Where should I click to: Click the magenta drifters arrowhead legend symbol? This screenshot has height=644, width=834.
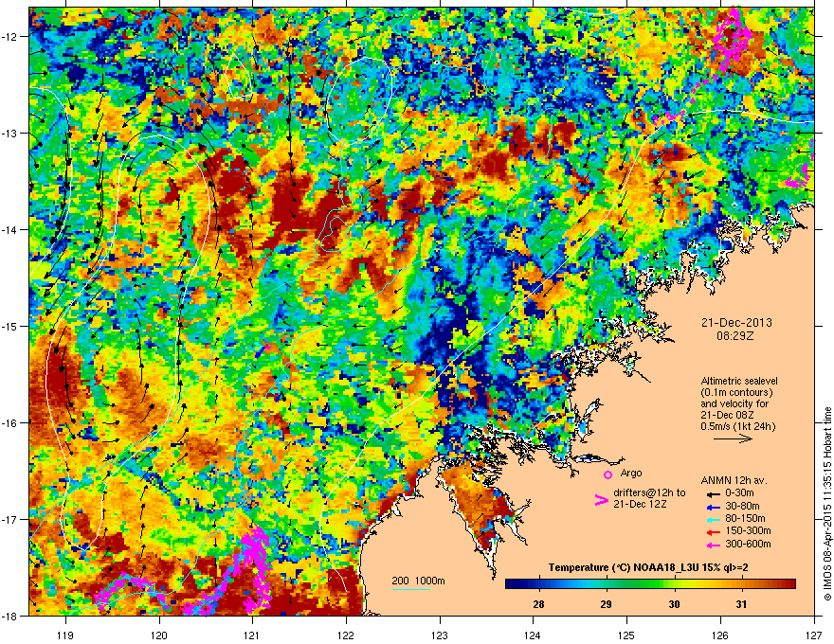point(601,500)
